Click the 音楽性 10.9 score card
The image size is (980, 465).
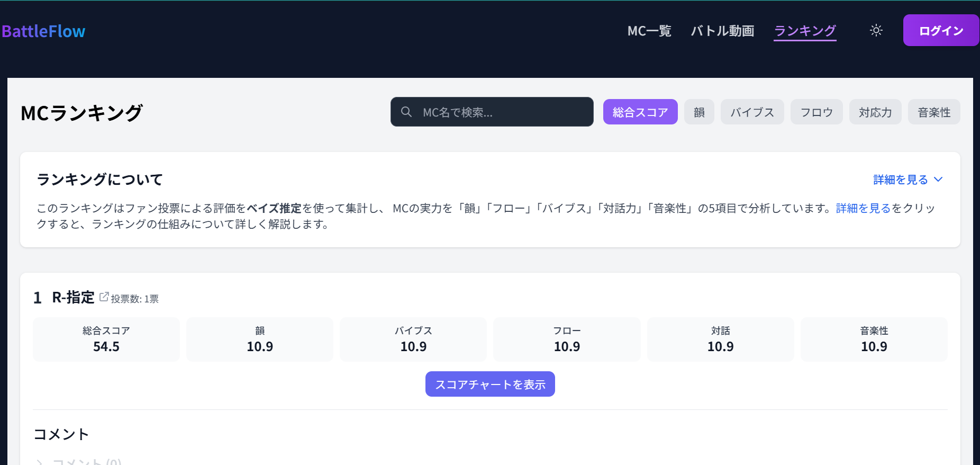coord(874,339)
